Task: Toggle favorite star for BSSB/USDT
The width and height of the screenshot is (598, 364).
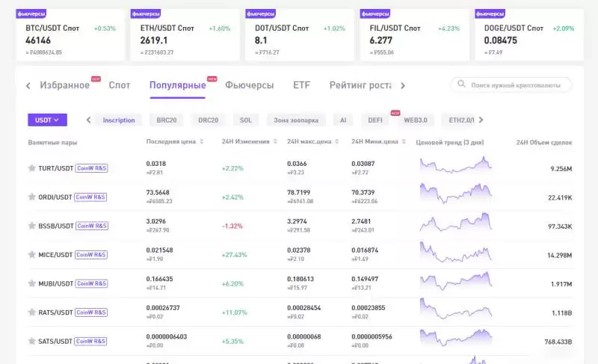Action: pos(31,226)
